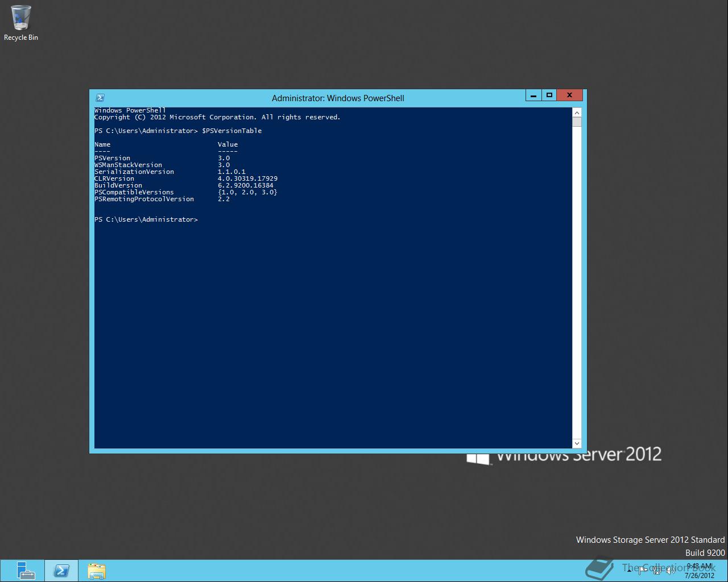Image resolution: width=728 pixels, height=582 pixels.
Task: Open File Explorer from the taskbar
Action: pos(97,571)
